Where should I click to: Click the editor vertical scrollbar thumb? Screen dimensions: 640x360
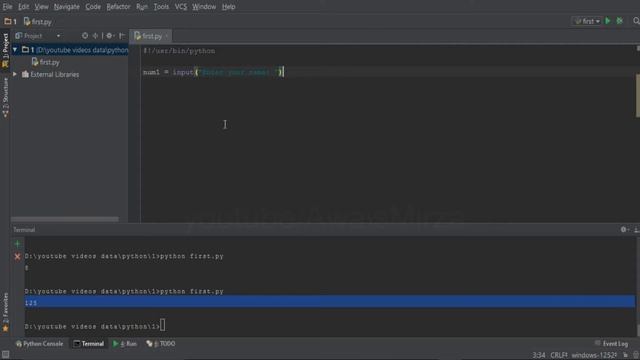(638, 96)
